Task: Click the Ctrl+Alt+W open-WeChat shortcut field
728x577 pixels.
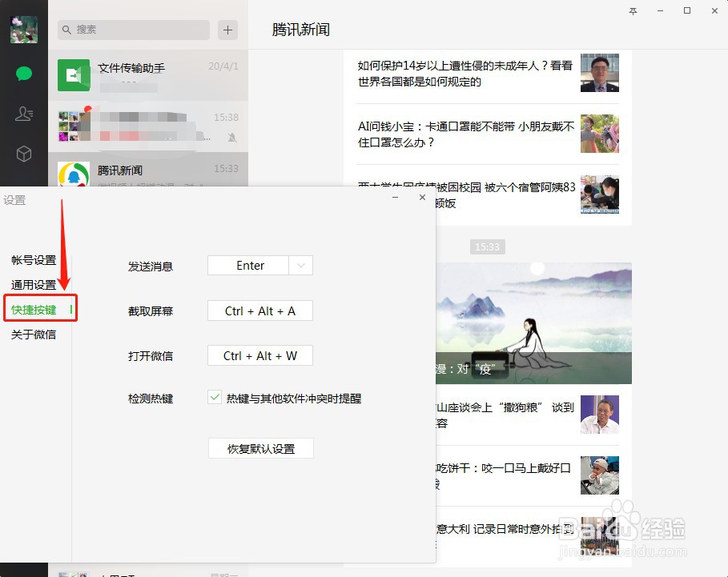Action: tap(259, 355)
